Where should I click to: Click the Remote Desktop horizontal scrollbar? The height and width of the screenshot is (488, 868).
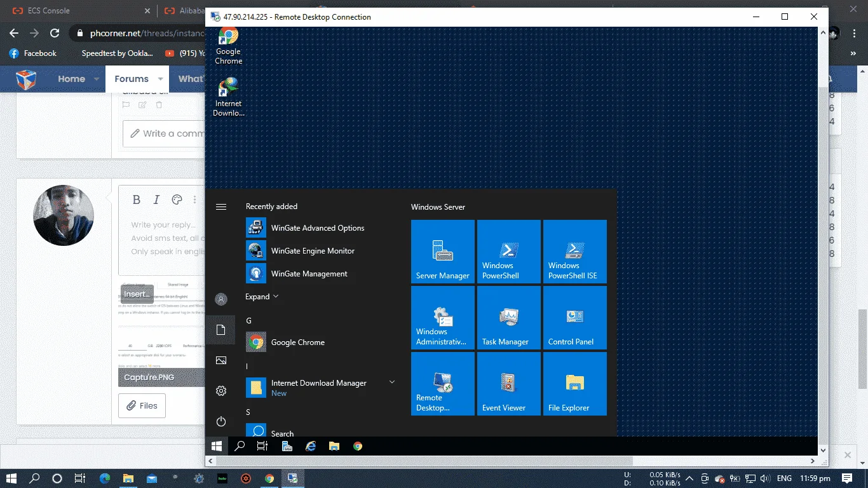(x=423, y=461)
